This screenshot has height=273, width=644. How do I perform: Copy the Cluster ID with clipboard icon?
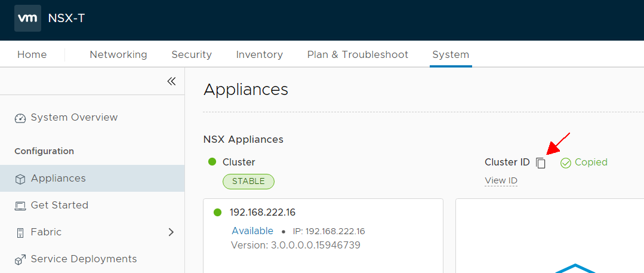click(x=541, y=163)
